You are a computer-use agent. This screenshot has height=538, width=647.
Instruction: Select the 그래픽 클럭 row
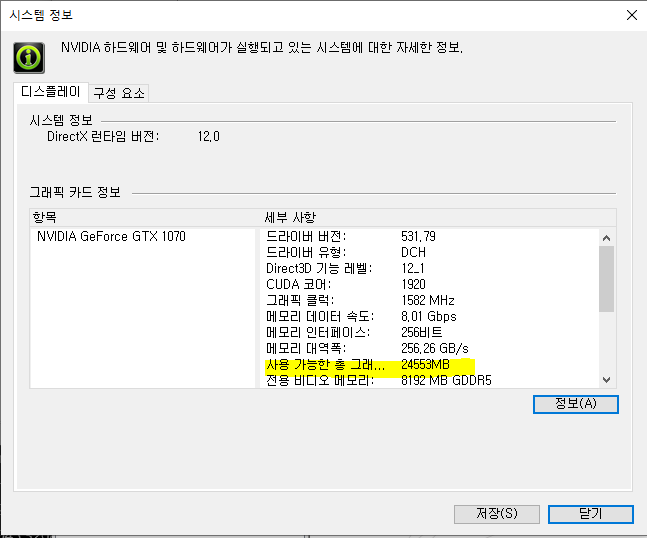point(429,300)
